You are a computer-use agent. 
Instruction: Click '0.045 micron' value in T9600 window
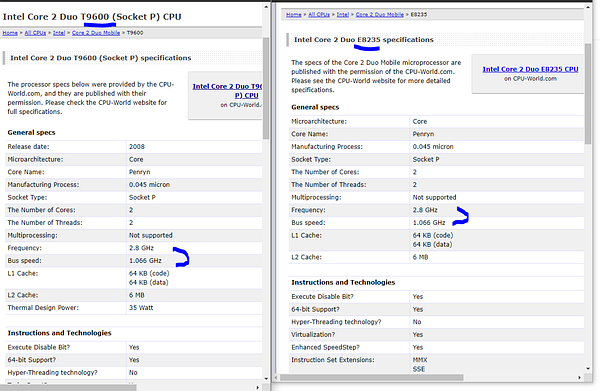point(149,184)
